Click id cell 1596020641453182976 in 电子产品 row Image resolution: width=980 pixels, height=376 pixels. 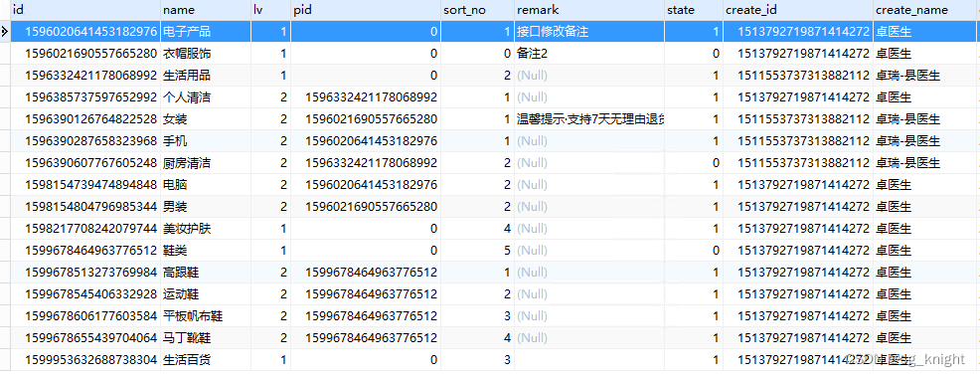[85, 31]
